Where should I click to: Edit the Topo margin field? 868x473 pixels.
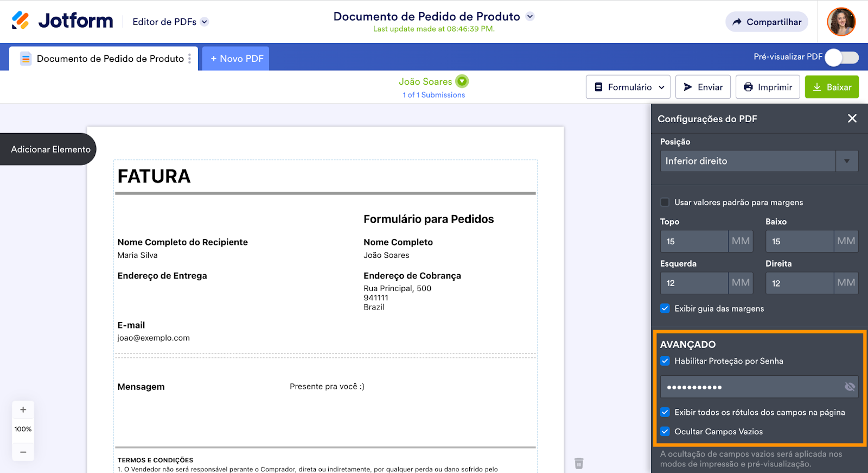pyautogui.click(x=694, y=241)
